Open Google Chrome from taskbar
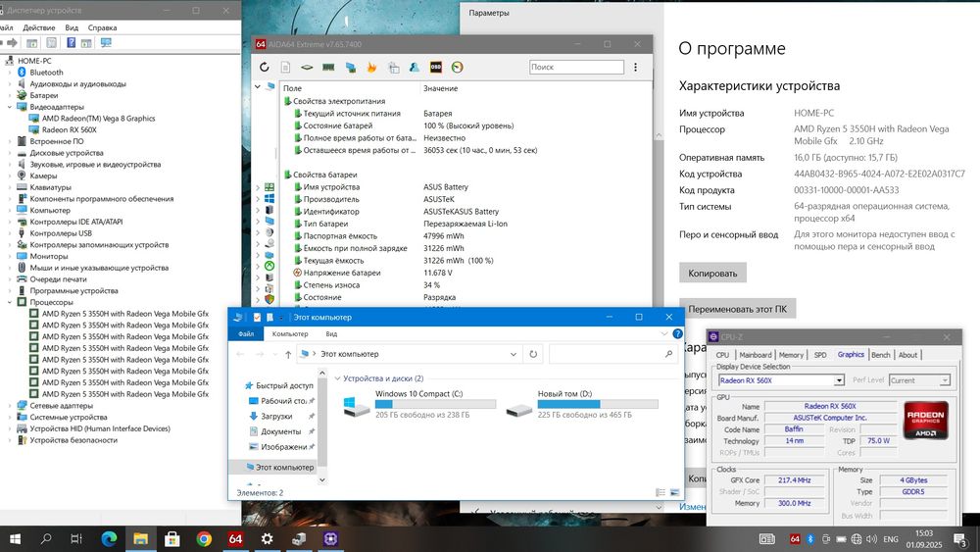980x552 pixels. coord(204,538)
